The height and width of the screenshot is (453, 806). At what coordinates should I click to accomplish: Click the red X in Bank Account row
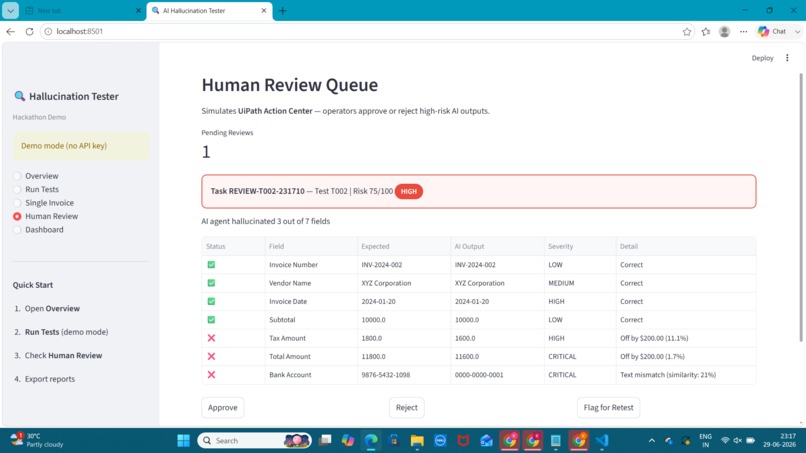pyautogui.click(x=211, y=375)
